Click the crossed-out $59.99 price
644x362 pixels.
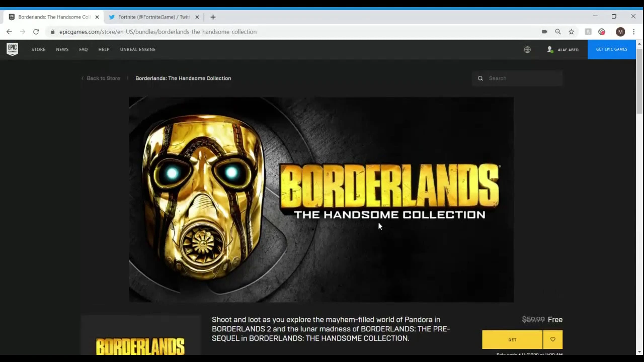pyautogui.click(x=533, y=320)
